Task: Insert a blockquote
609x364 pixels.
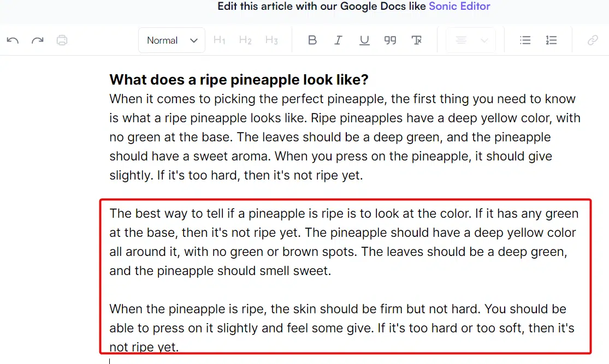Action: click(x=390, y=40)
